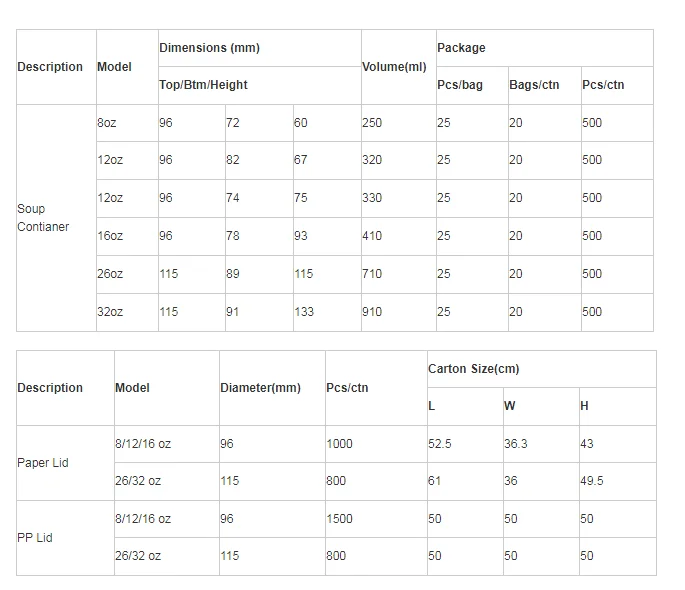
Task: Click the 133 height value
Action: pos(304,312)
